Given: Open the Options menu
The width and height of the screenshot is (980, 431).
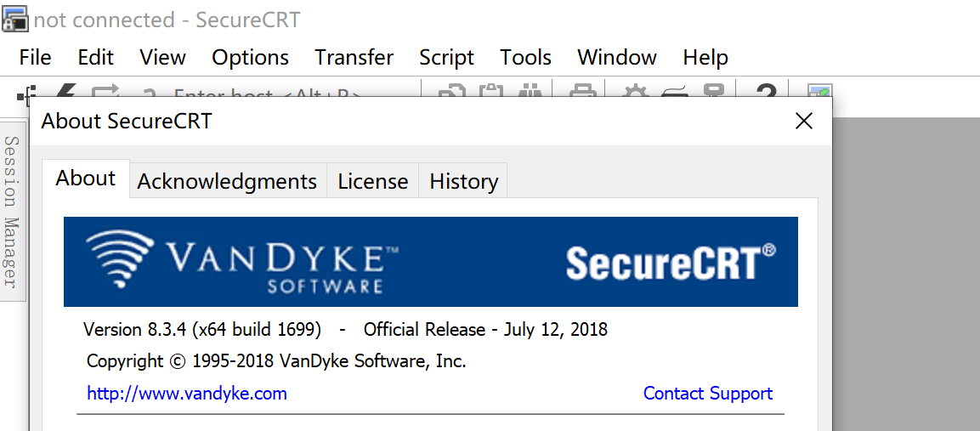Looking at the screenshot, I should click(250, 57).
